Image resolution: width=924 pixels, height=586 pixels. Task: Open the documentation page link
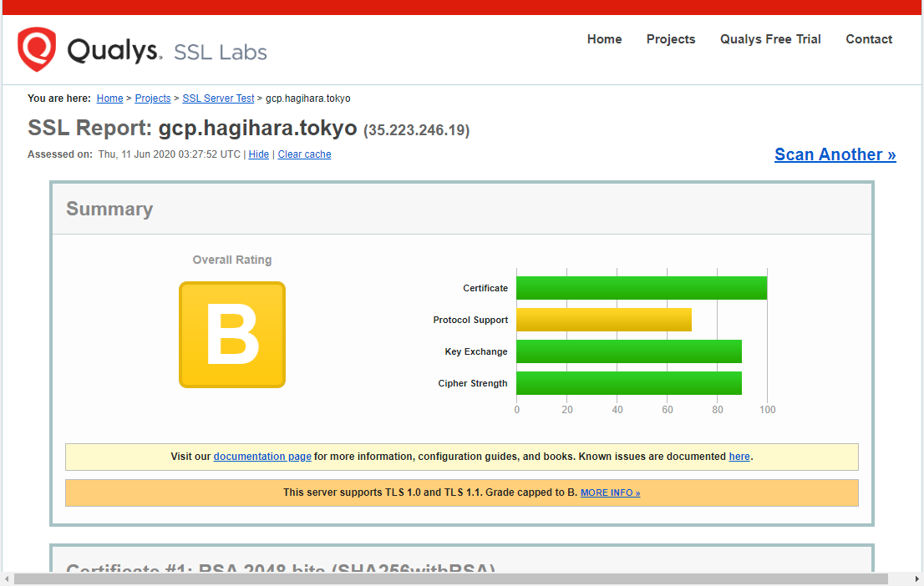[262, 457]
